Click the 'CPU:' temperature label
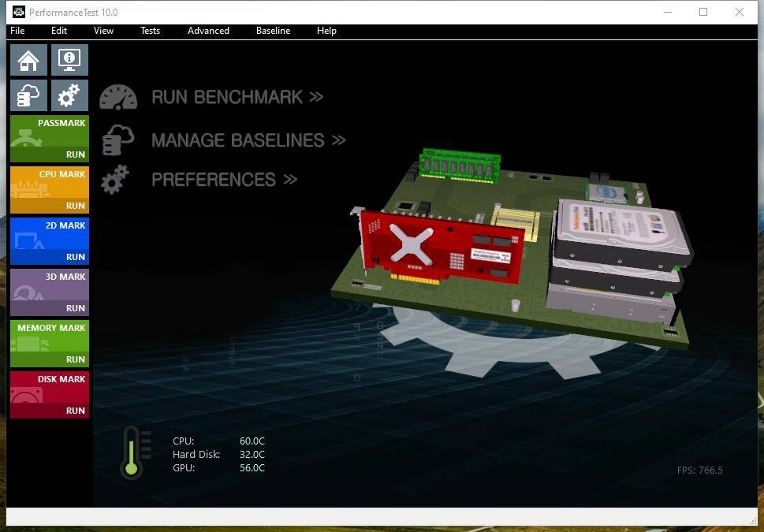Image resolution: width=764 pixels, height=532 pixels. click(x=183, y=441)
